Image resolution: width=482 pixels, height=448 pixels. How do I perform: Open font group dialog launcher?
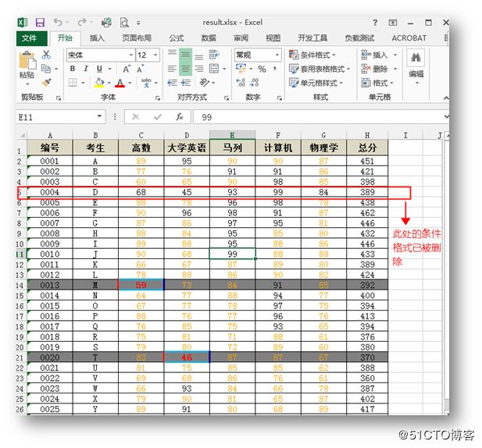coord(158,98)
